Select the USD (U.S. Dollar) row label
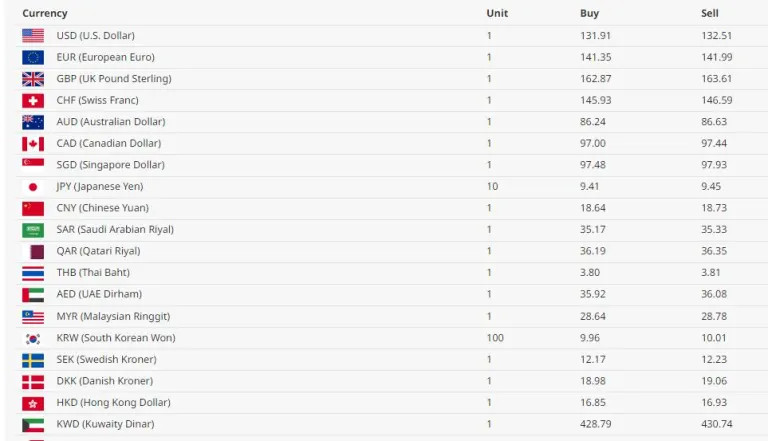Viewport: 768px width, 441px height. (x=96, y=35)
